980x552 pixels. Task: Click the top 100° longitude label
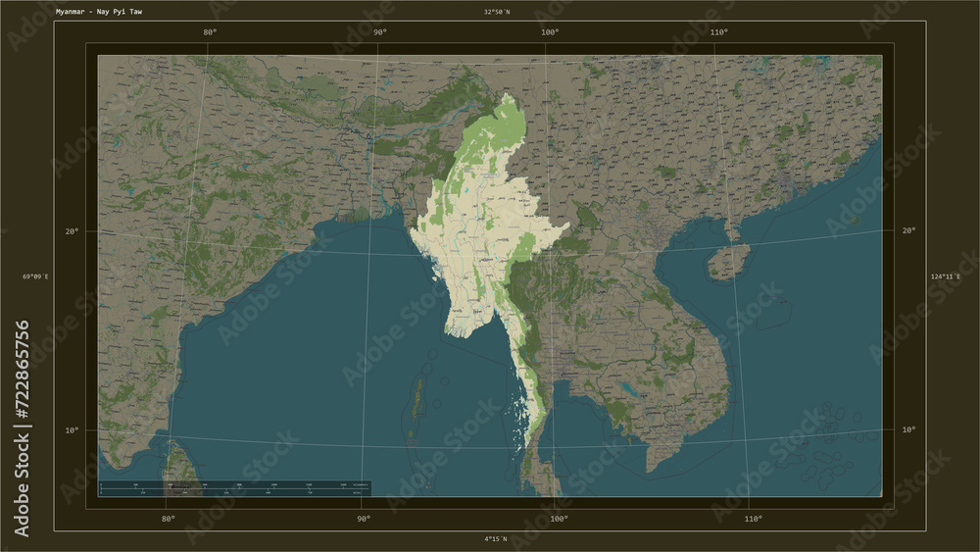pos(550,32)
